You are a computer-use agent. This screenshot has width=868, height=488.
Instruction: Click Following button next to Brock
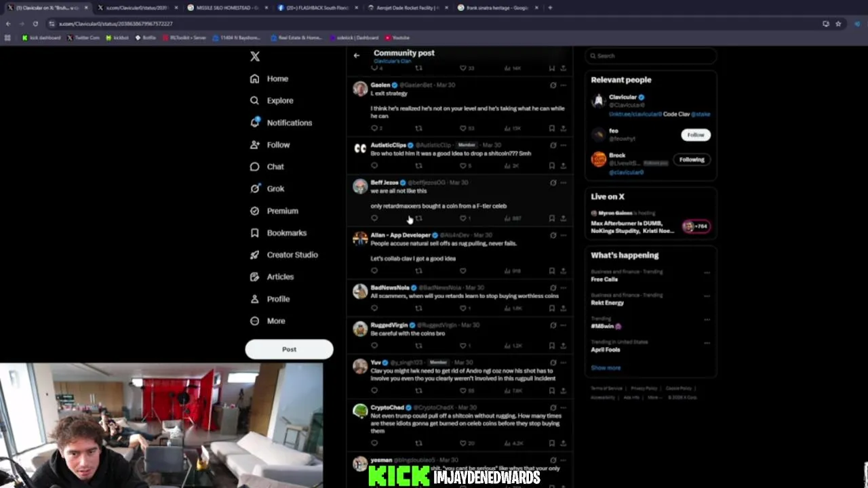coord(692,159)
